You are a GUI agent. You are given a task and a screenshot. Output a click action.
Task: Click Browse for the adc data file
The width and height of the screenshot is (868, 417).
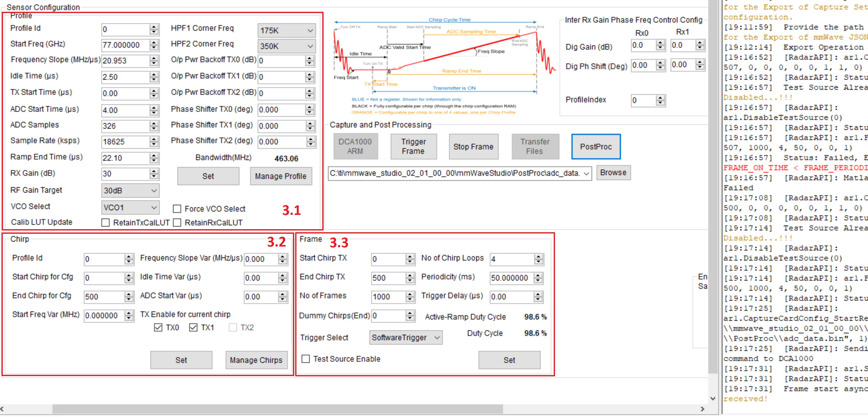pyautogui.click(x=613, y=172)
